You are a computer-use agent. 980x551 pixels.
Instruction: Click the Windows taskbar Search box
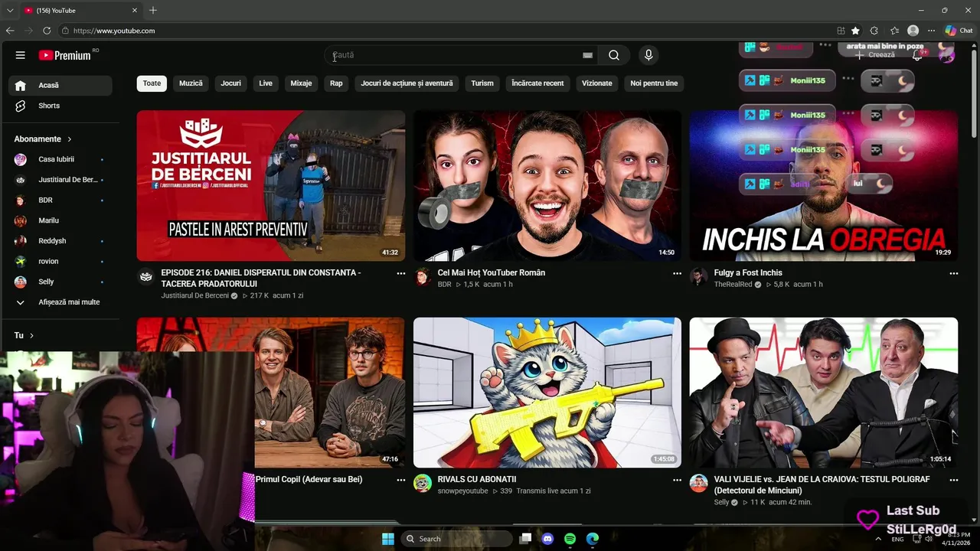point(456,539)
